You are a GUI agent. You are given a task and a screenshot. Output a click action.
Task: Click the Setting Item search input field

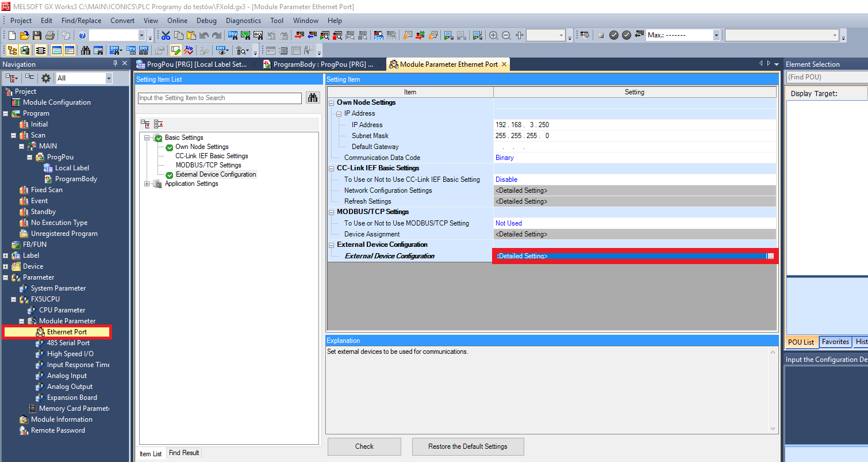click(x=220, y=98)
